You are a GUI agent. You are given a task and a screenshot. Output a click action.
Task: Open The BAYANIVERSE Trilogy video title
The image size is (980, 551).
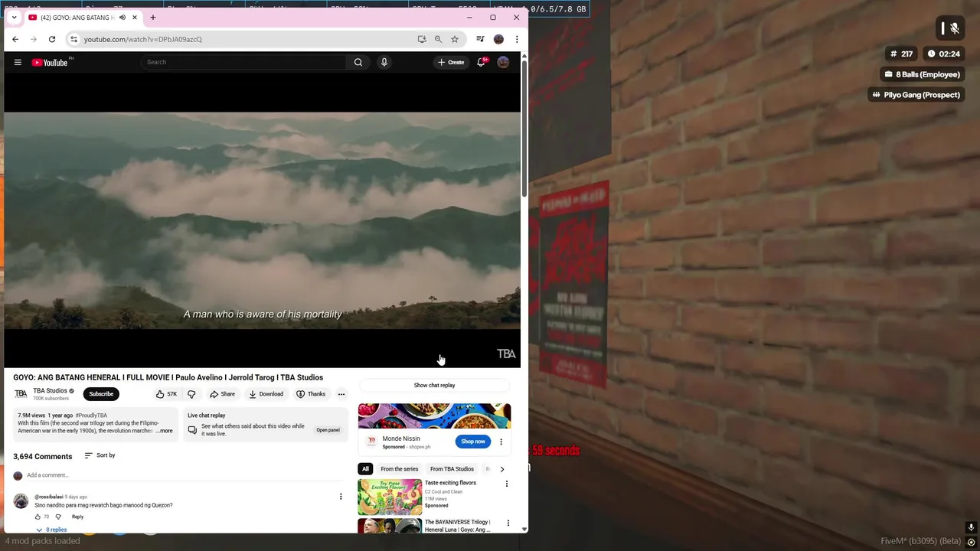(x=457, y=526)
